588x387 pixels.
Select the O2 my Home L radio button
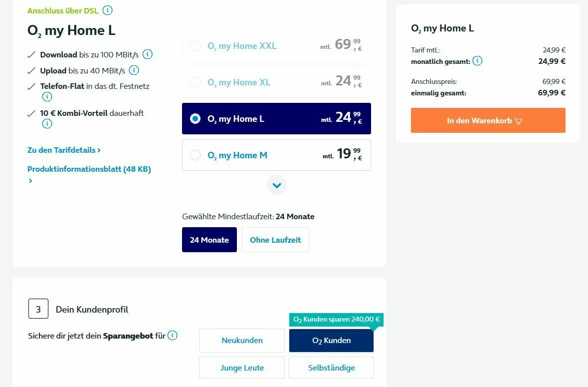(x=196, y=119)
